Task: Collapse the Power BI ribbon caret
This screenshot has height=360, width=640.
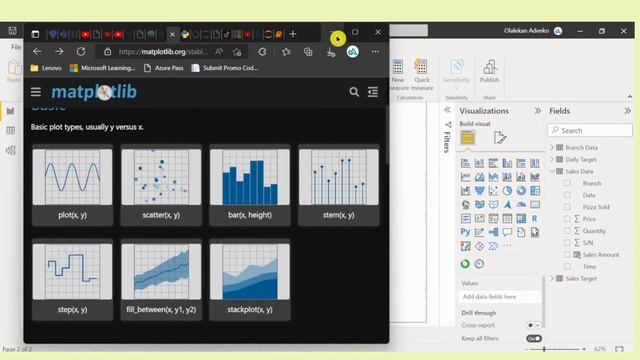Action: coord(630,97)
